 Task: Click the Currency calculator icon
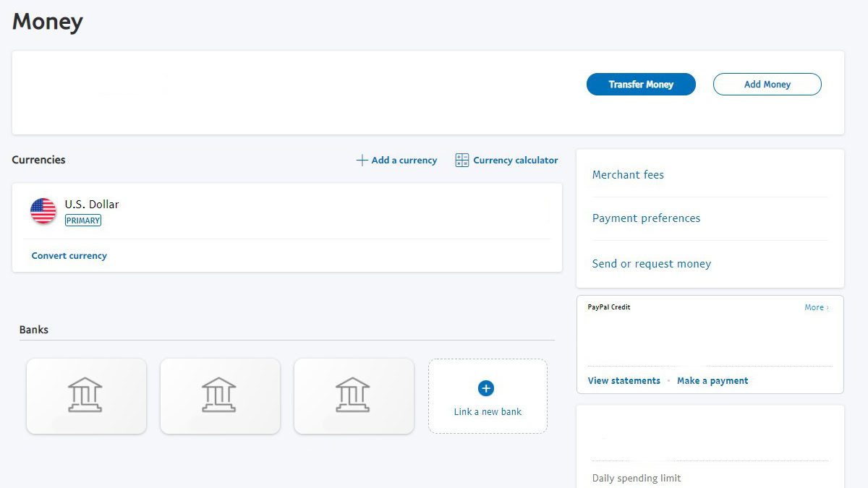[x=462, y=160]
